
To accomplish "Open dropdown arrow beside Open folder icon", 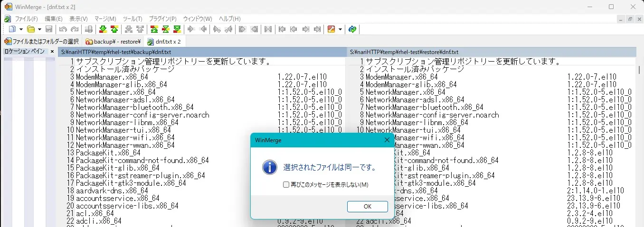I will pos(39,29).
